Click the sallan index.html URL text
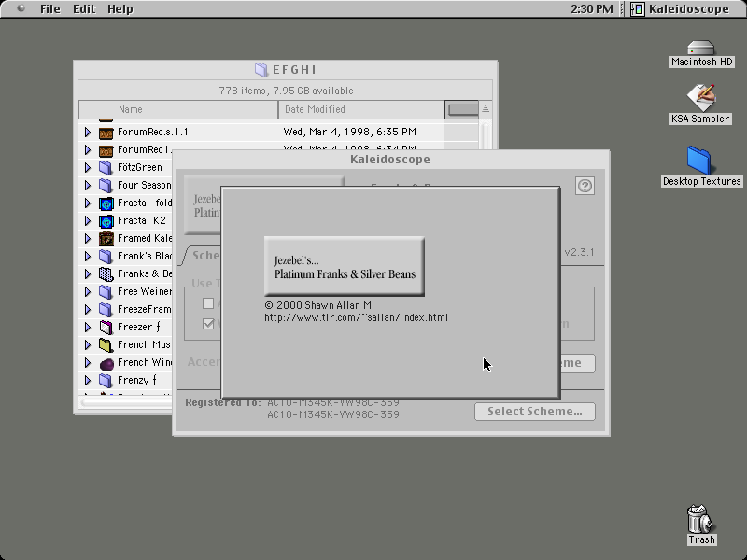The width and height of the screenshot is (747, 560). (x=356, y=317)
